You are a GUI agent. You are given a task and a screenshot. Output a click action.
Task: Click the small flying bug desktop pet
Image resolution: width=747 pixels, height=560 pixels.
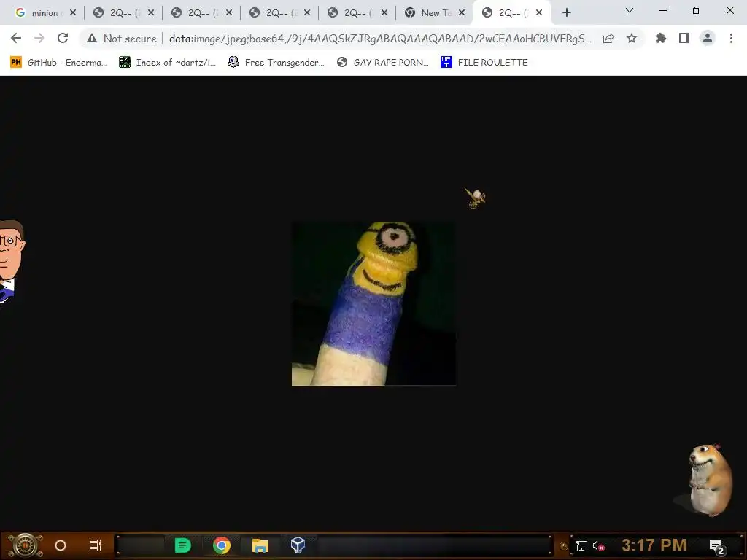(x=476, y=198)
